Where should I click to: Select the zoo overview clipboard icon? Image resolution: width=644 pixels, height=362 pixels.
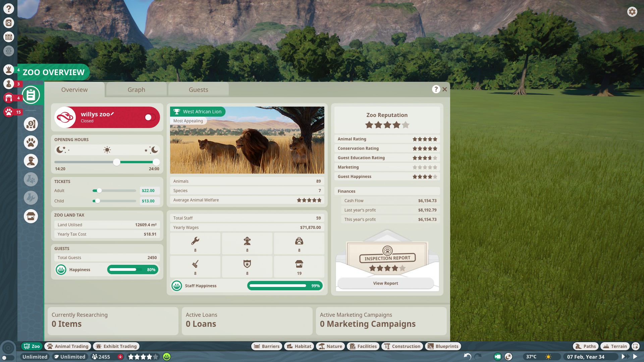pyautogui.click(x=31, y=95)
